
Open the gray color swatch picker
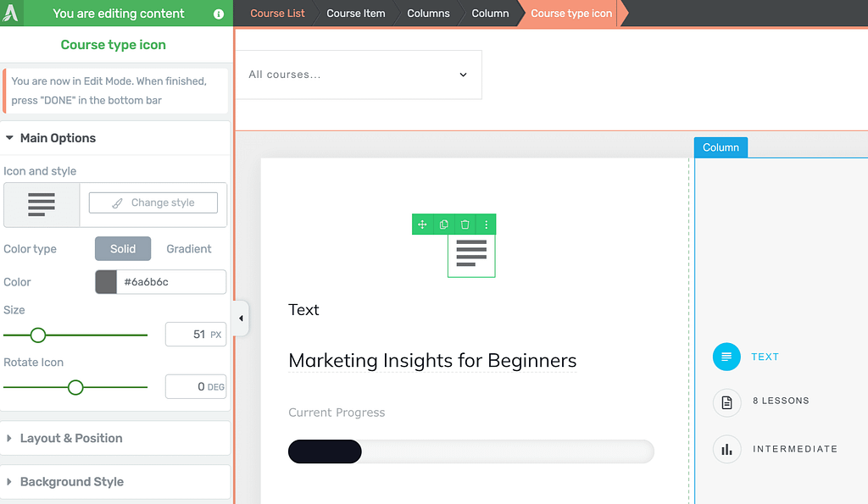click(106, 281)
